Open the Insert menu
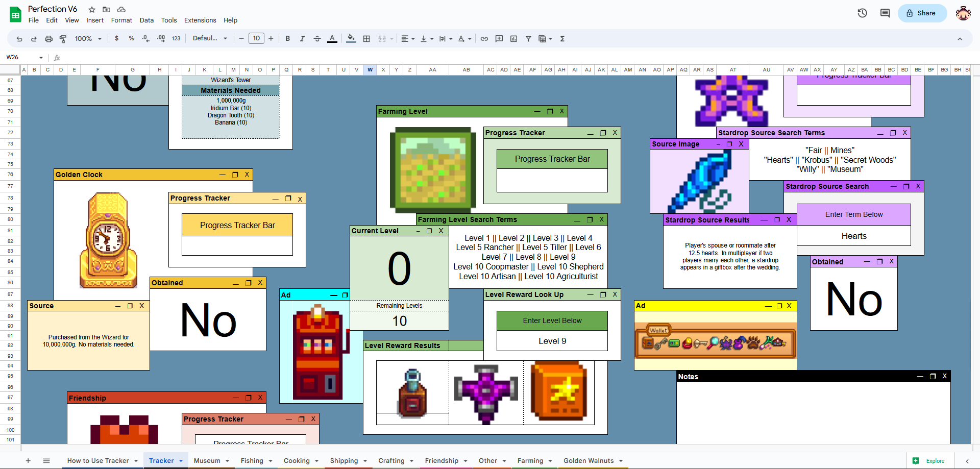Viewport: 980px width, 469px height. point(95,20)
